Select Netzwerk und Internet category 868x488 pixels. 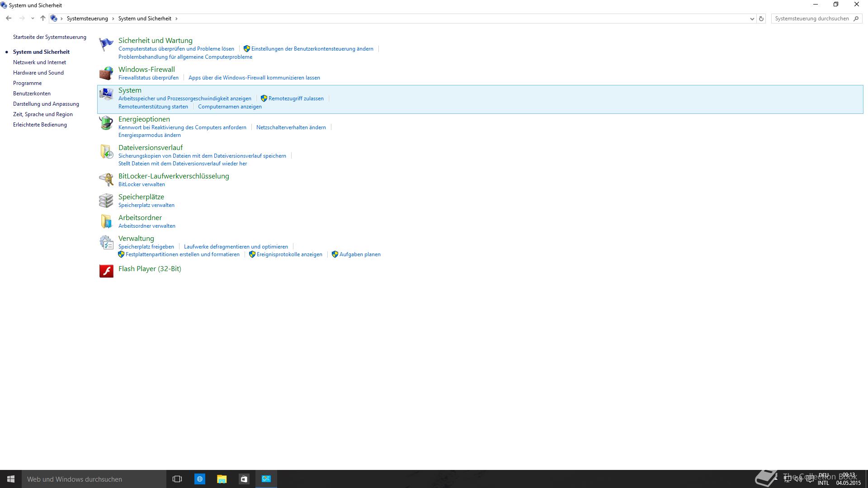coord(39,62)
